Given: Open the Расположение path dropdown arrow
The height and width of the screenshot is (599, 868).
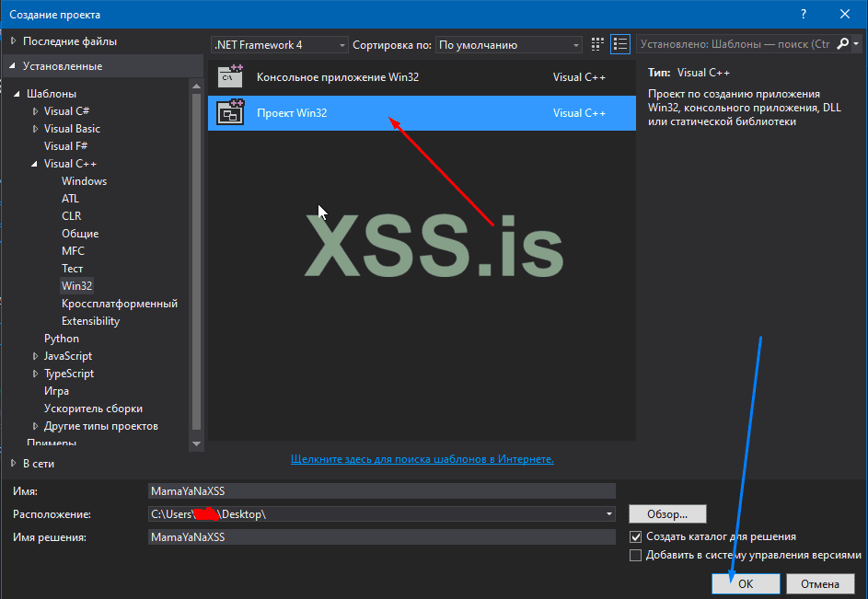Looking at the screenshot, I should pyautogui.click(x=608, y=514).
